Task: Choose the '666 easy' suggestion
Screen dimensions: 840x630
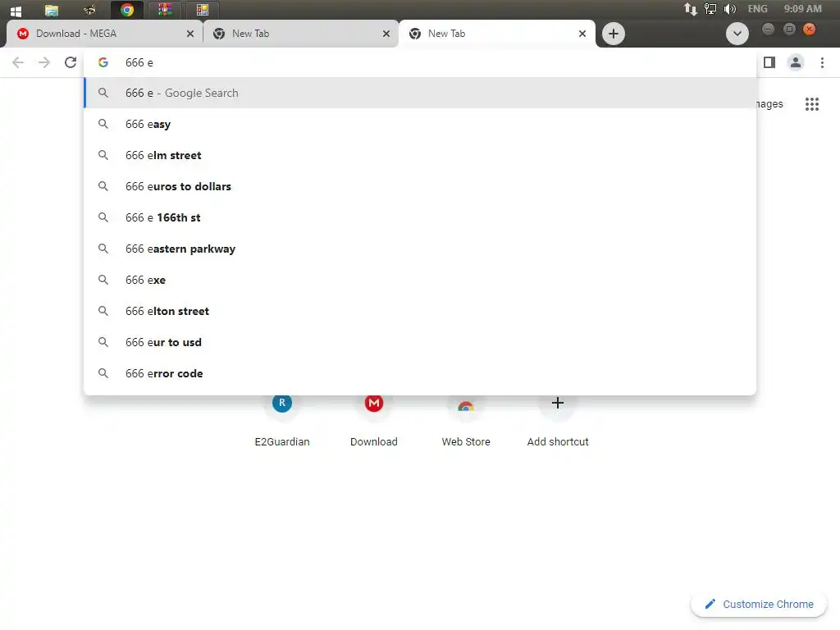Action: pos(420,125)
